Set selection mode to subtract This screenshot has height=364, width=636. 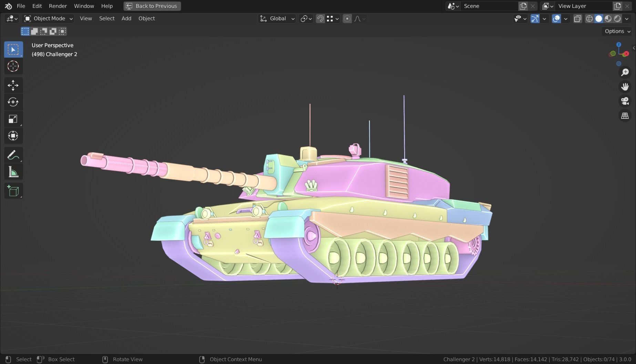tap(43, 31)
